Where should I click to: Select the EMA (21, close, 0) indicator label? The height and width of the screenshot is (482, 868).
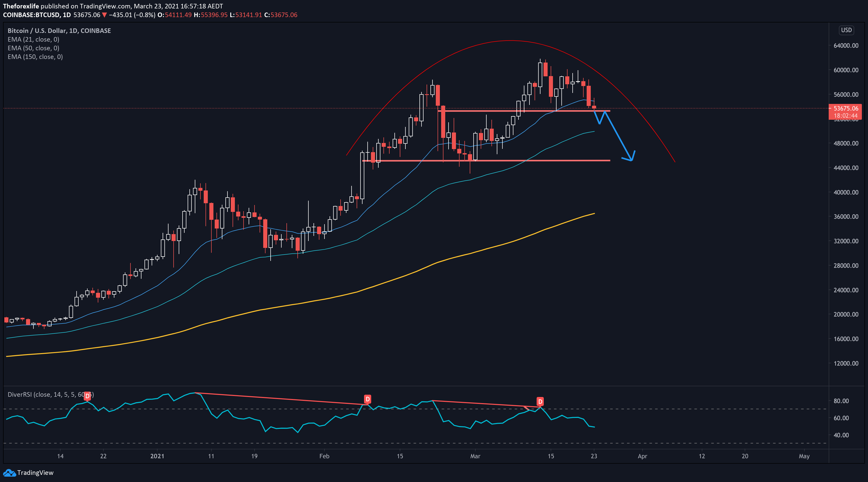[x=33, y=39]
